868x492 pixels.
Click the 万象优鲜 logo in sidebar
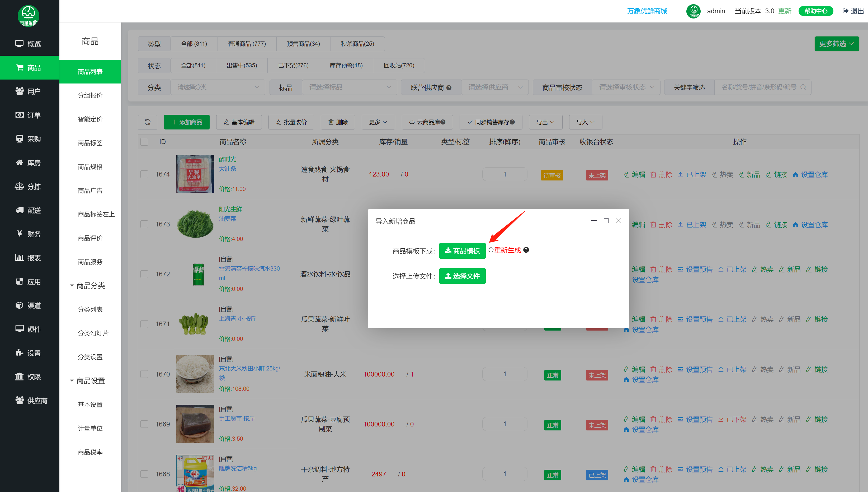click(28, 16)
